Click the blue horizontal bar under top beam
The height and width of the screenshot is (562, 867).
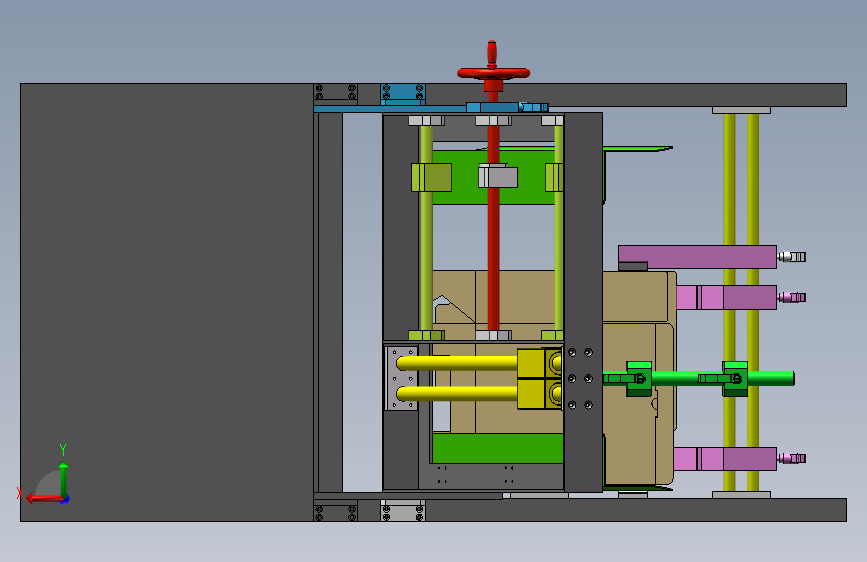[x=390, y=109]
